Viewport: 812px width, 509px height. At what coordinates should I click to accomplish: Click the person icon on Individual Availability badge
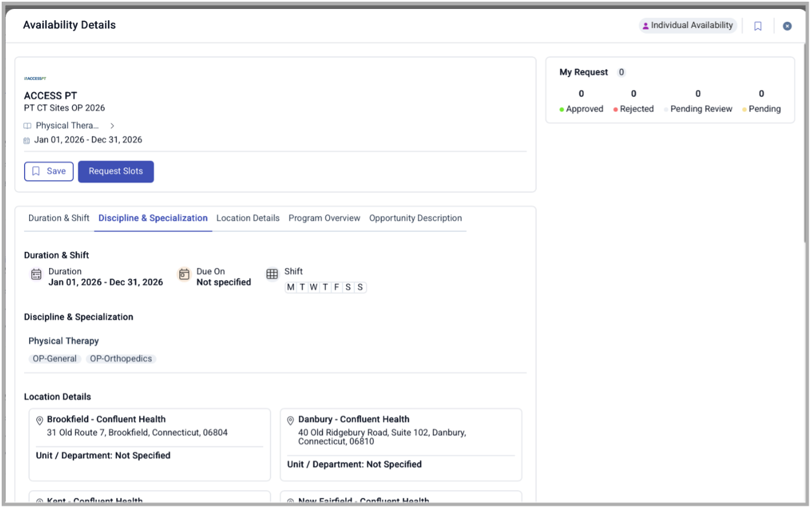click(x=646, y=25)
